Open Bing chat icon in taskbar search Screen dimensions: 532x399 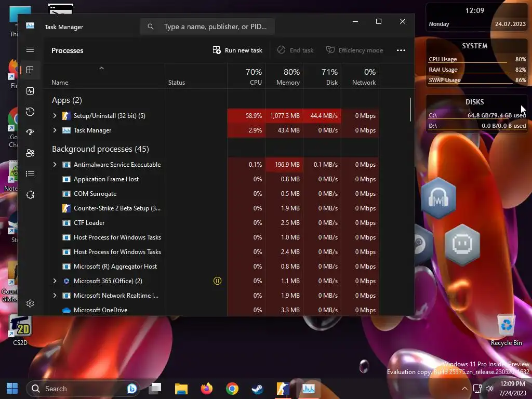[131, 389]
